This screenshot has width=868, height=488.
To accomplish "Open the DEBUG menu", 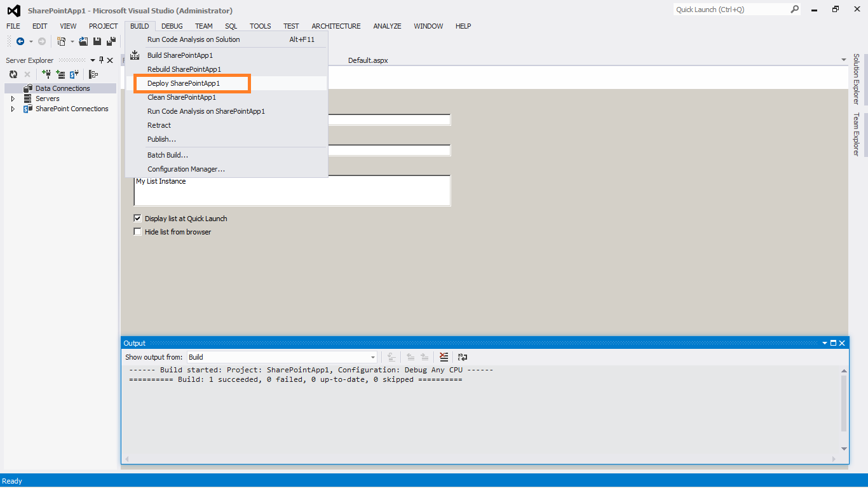I will pos(172,26).
